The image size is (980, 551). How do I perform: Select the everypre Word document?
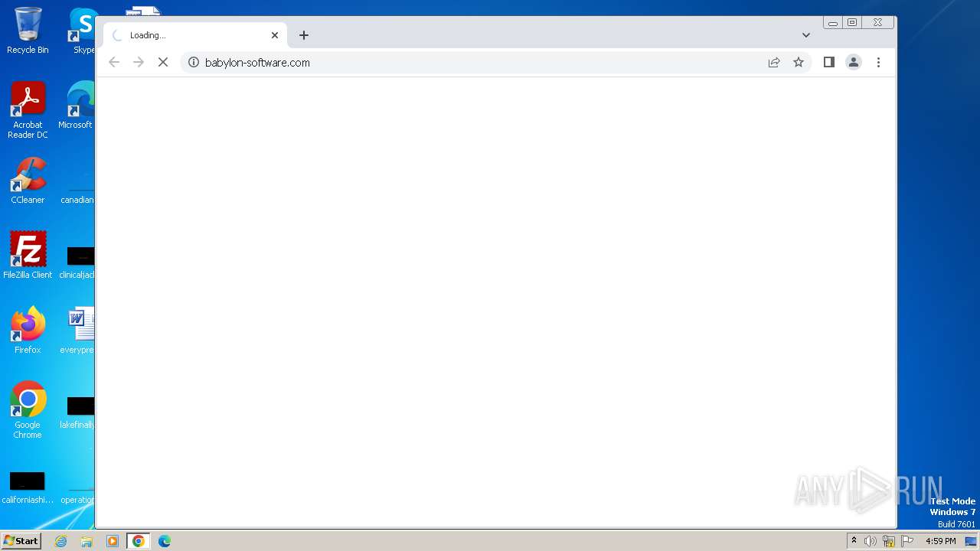click(77, 331)
